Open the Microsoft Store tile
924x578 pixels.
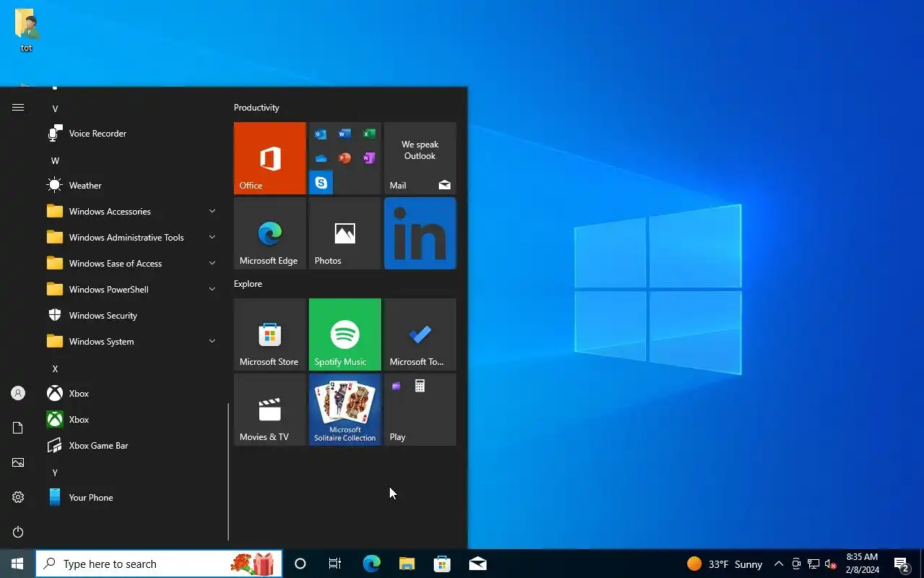[270, 335]
